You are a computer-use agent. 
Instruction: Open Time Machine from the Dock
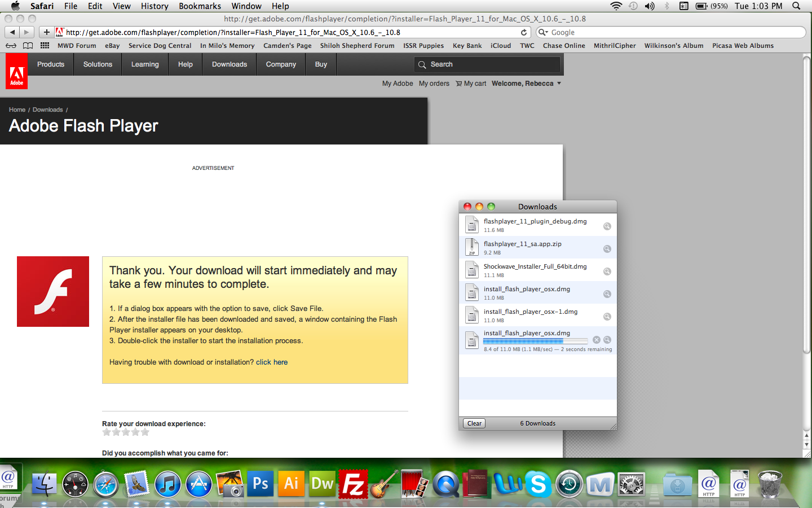pyautogui.click(x=570, y=484)
